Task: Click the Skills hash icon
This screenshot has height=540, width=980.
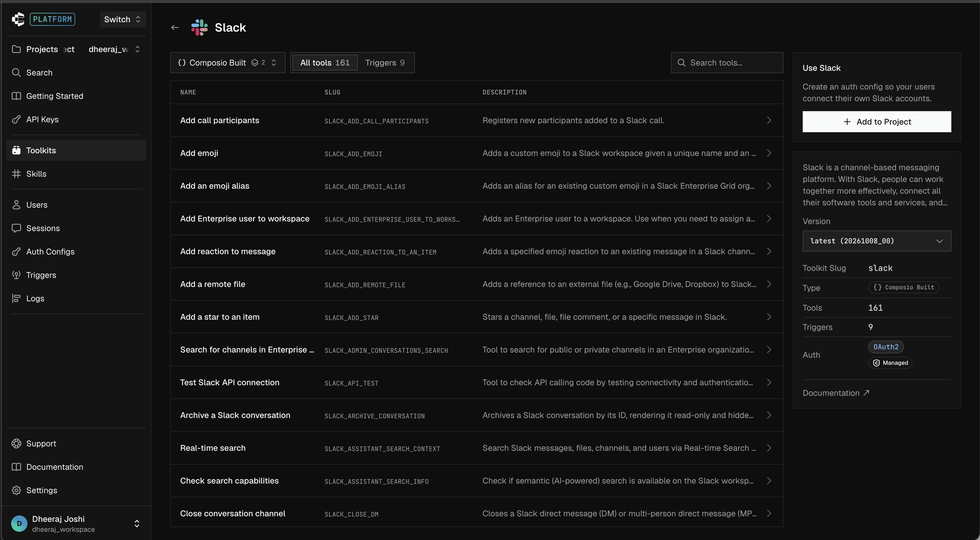Action: 16,173
